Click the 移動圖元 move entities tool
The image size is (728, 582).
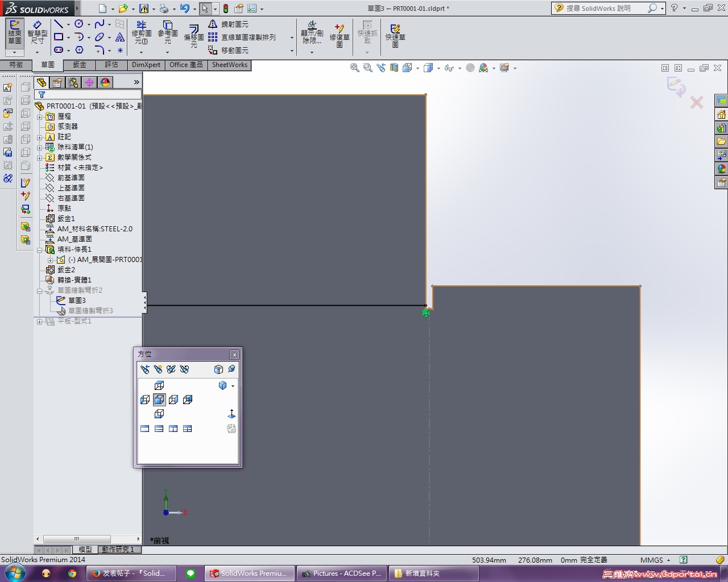click(x=228, y=50)
